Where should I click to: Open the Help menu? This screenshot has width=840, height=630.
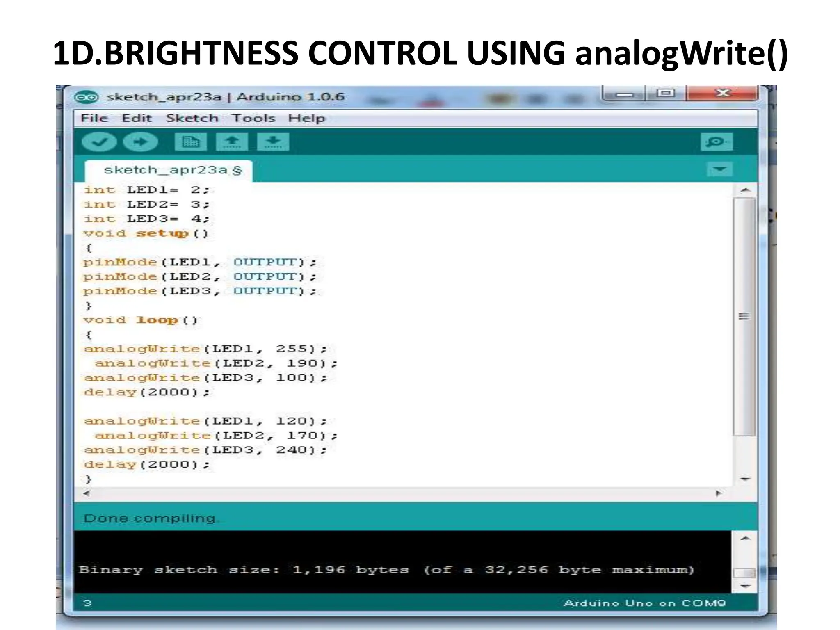[306, 119]
